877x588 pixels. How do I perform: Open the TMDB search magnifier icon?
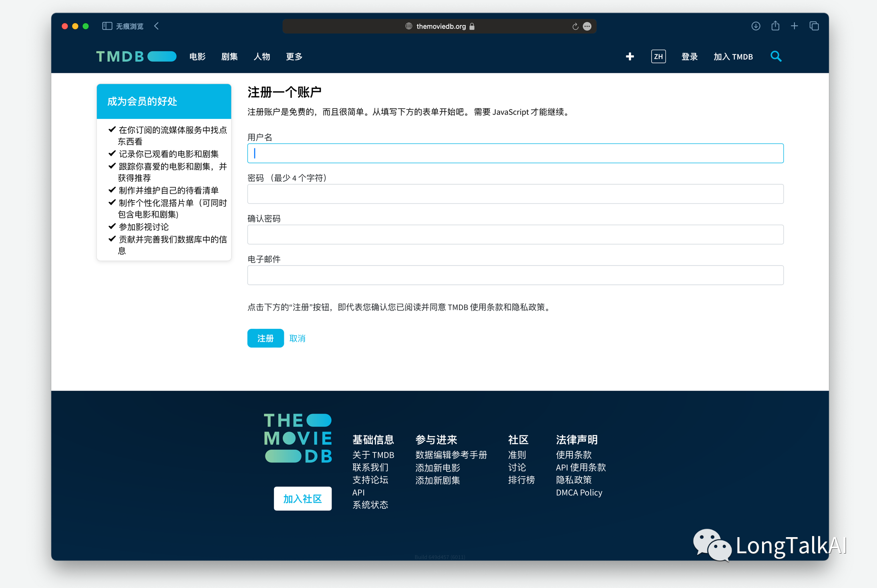pos(776,56)
